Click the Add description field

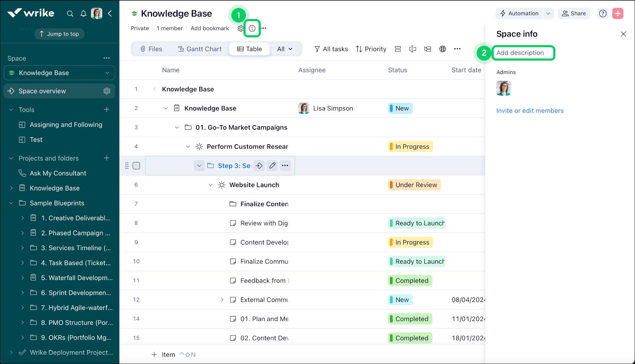pyautogui.click(x=523, y=53)
